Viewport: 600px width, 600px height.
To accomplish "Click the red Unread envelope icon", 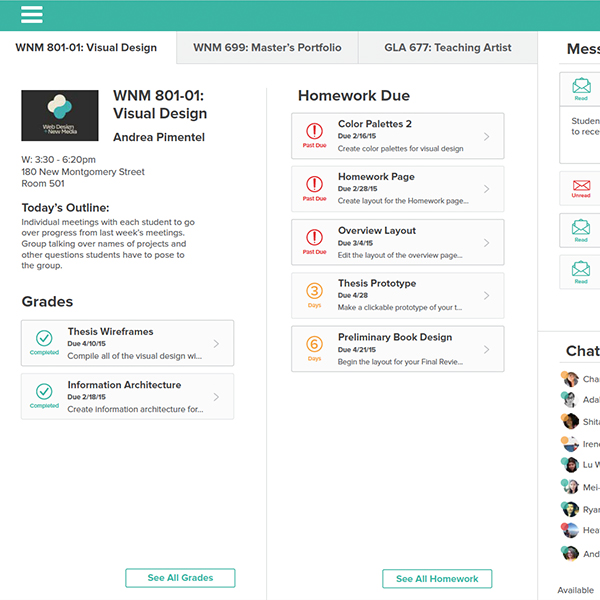I will [581, 186].
